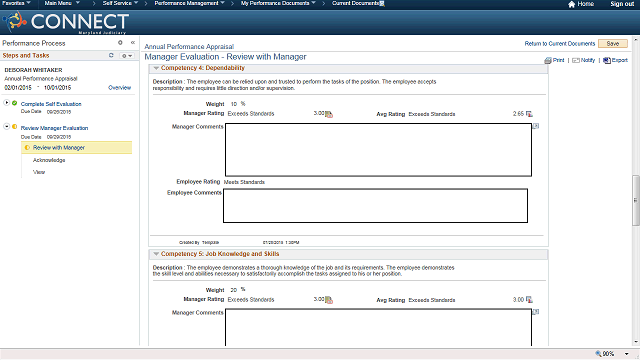640x360 pixels.
Task: Click the Job Knowledge Weight value 20
Action: (x=233, y=290)
